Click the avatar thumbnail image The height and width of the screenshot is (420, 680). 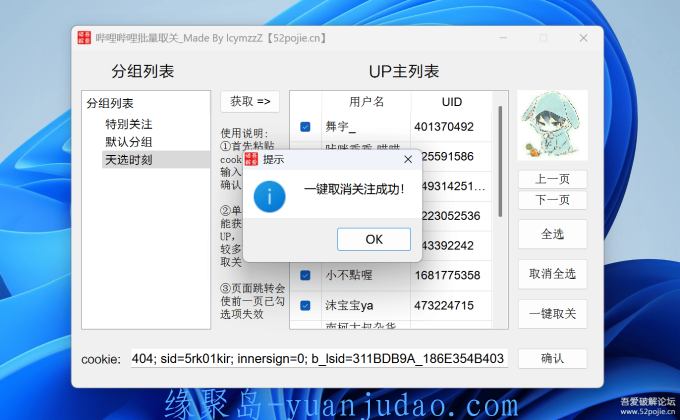[552, 125]
